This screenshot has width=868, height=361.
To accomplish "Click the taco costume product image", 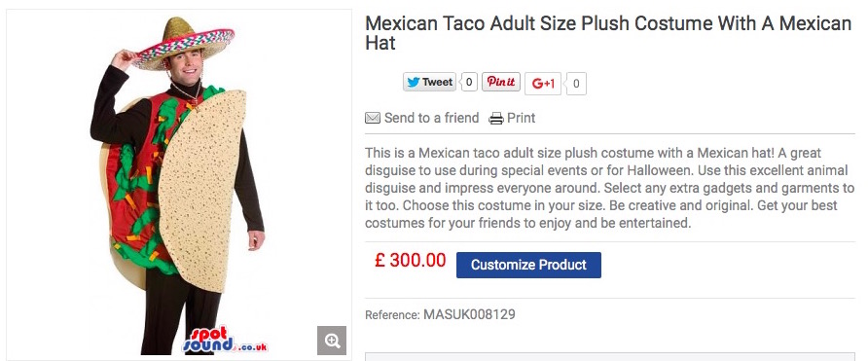I will click(x=179, y=184).
